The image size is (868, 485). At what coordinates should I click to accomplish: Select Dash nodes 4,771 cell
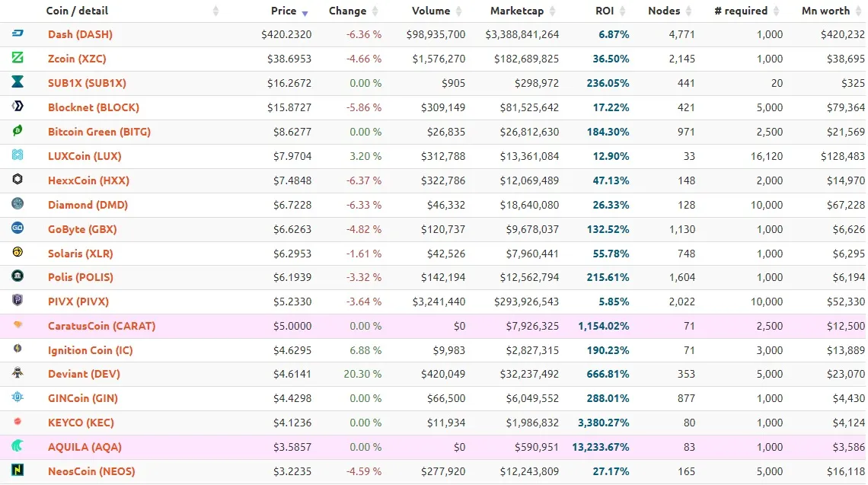tap(681, 34)
